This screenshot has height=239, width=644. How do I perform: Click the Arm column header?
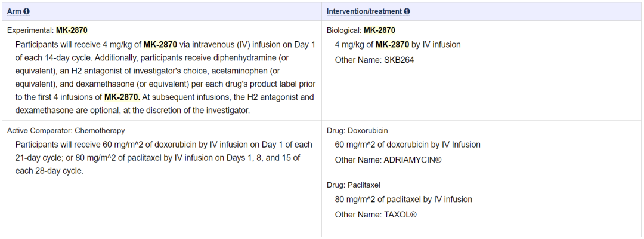[x=14, y=11]
